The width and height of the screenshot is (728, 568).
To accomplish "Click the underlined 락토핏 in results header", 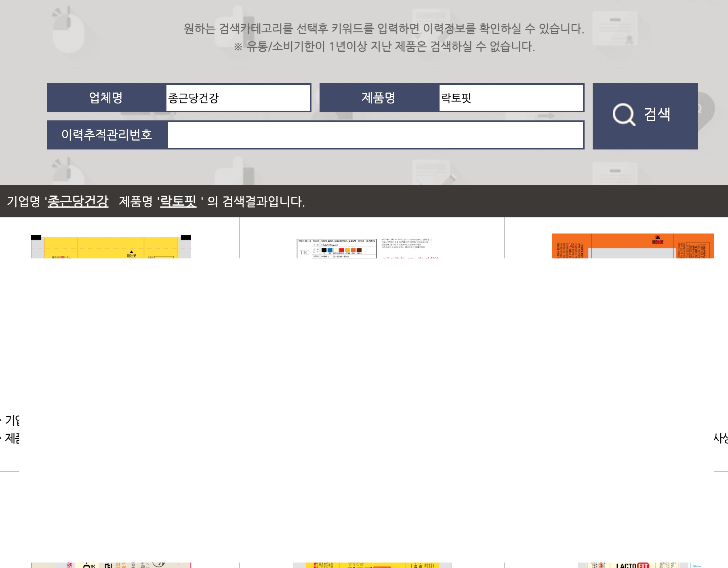I will pyautogui.click(x=178, y=201).
